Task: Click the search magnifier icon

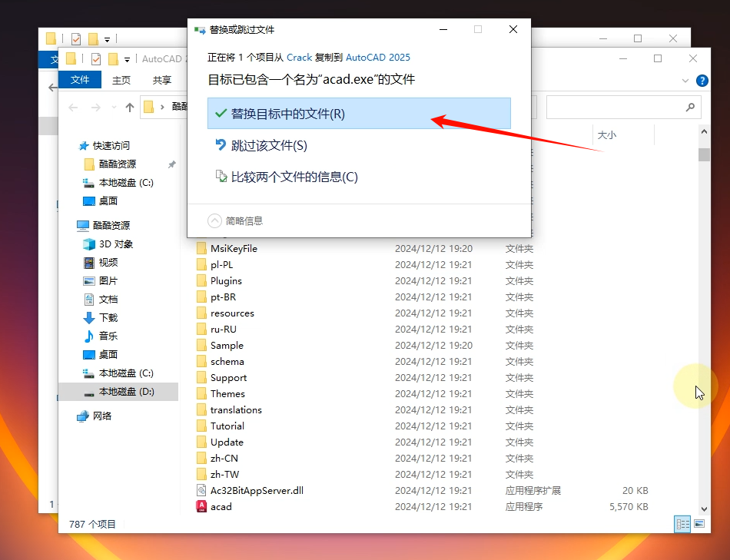Action: tap(690, 108)
